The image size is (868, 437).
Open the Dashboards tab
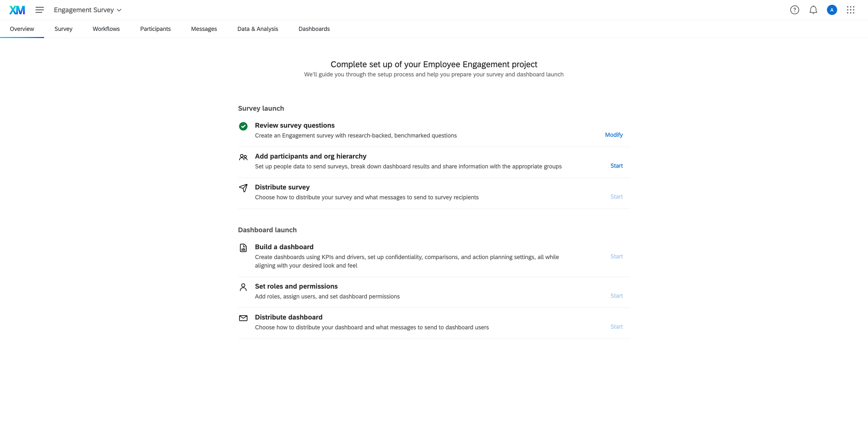click(x=314, y=29)
